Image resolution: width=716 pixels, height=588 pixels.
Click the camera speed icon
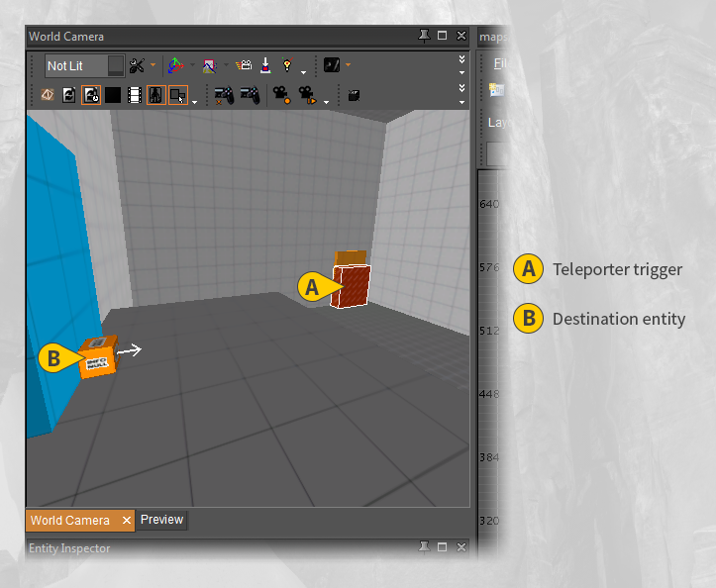point(244,65)
